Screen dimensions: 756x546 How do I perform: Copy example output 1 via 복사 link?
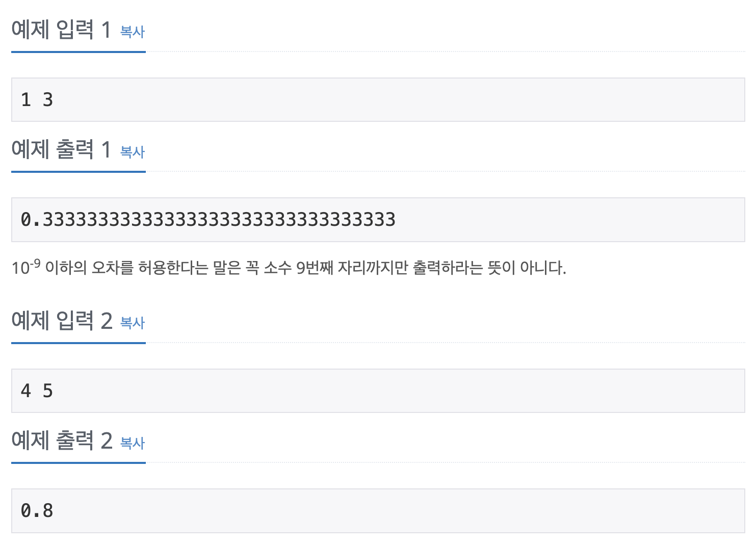133,151
